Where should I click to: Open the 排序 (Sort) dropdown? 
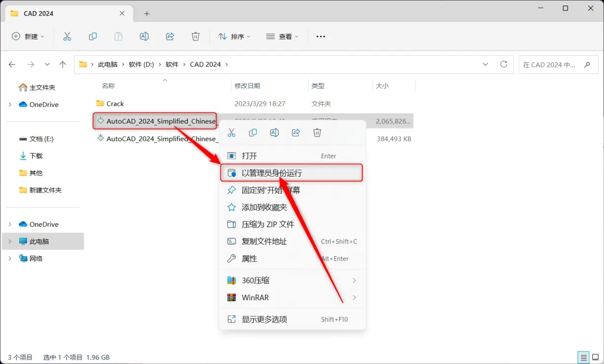tap(234, 36)
